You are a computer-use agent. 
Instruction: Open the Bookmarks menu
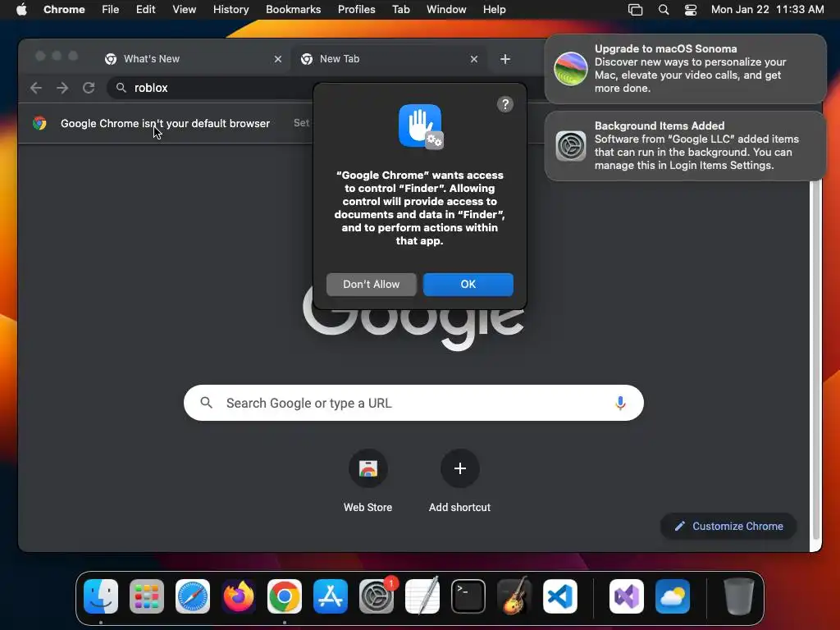click(294, 10)
